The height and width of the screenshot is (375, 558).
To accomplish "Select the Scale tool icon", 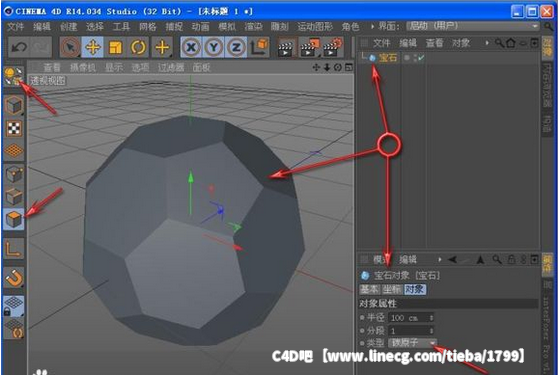I will [x=115, y=47].
